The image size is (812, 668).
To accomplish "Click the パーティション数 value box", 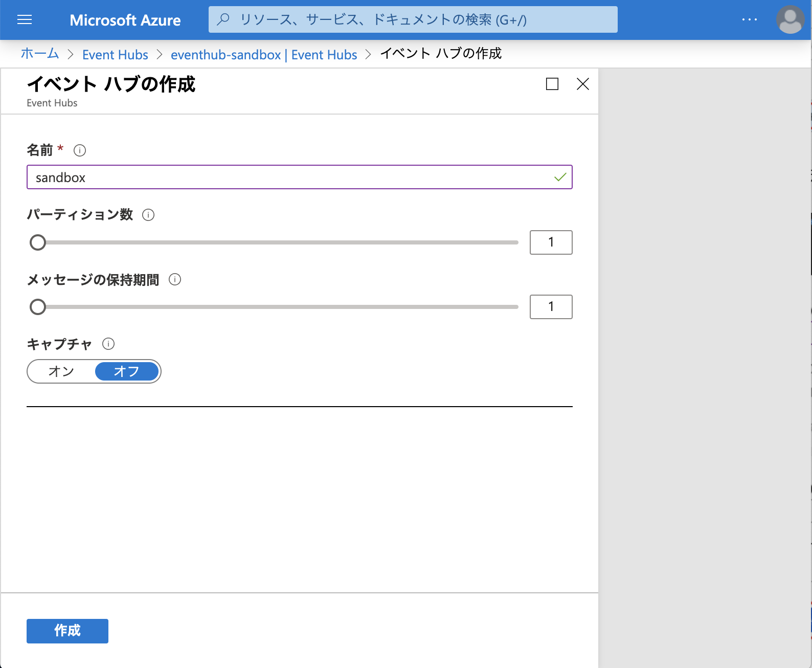I will click(x=551, y=242).
